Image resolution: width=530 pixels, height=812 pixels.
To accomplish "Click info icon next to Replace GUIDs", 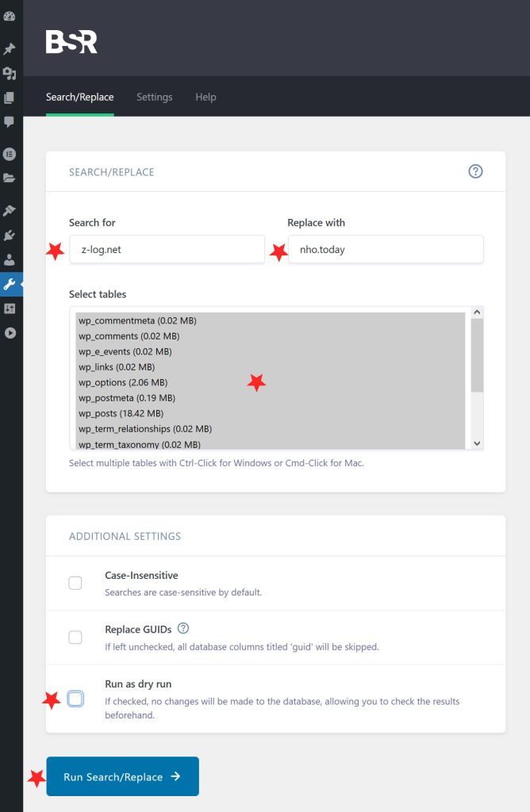I will [x=183, y=629].
